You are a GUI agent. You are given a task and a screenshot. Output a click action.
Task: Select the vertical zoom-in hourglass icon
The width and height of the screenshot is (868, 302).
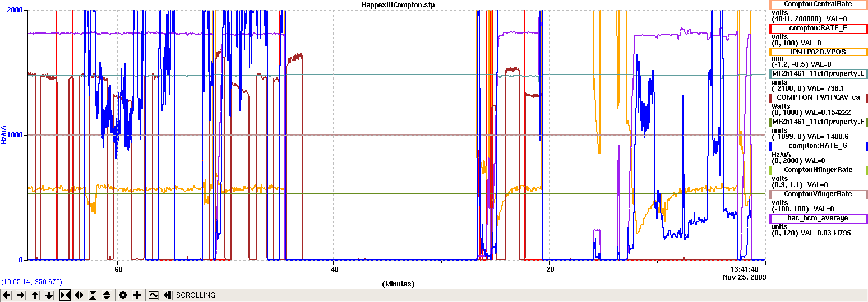pyautogui.click(x=93, y=295)
